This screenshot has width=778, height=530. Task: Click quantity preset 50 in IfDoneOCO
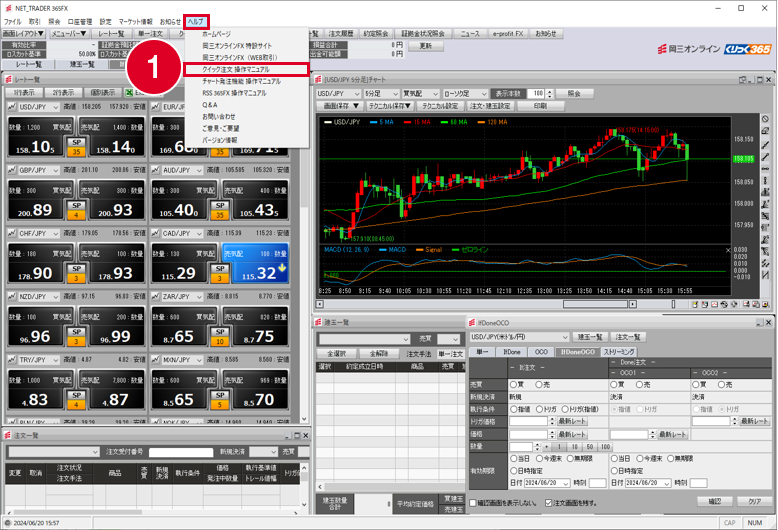[x=589, y=447]
